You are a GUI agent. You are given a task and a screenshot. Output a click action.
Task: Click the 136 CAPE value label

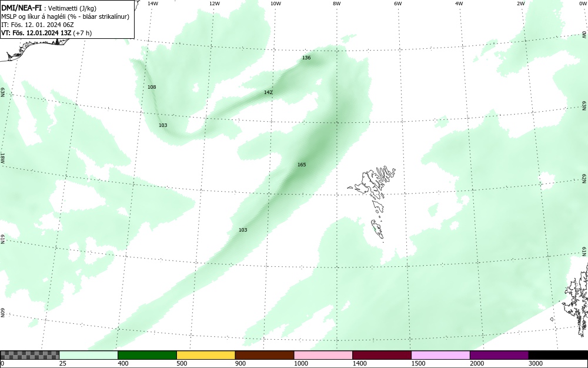pos(306,58)
